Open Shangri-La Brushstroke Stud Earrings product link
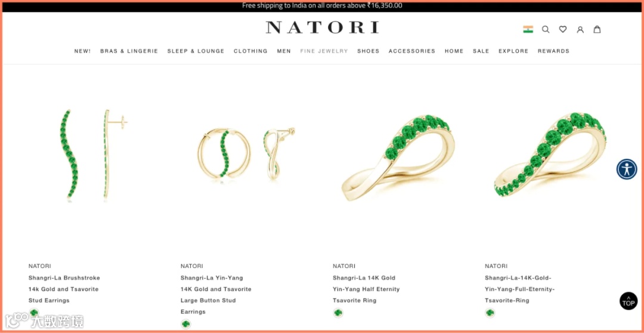Image resolution: width=644 pixels, height=333 pixels. pos(64,289)
